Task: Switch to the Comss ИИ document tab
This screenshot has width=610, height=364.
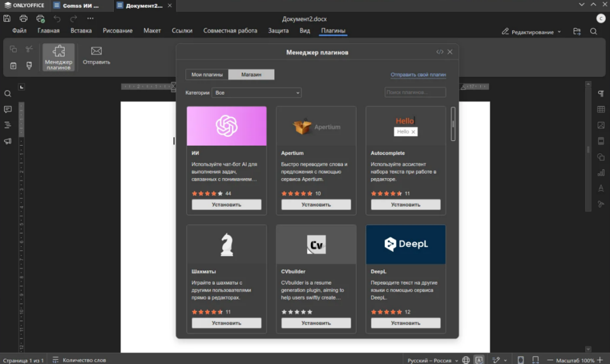Action: pos(81,5)
